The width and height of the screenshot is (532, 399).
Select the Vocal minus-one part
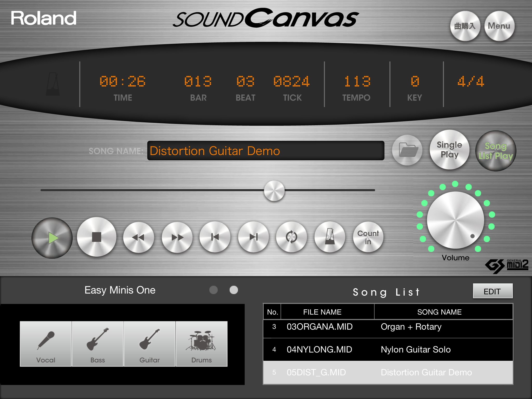[46, 344]
